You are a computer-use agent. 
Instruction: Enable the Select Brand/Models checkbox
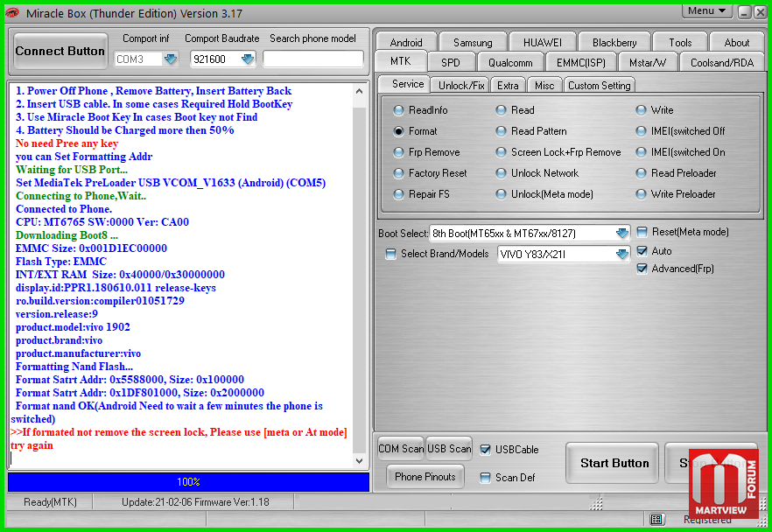click(391, 255)
